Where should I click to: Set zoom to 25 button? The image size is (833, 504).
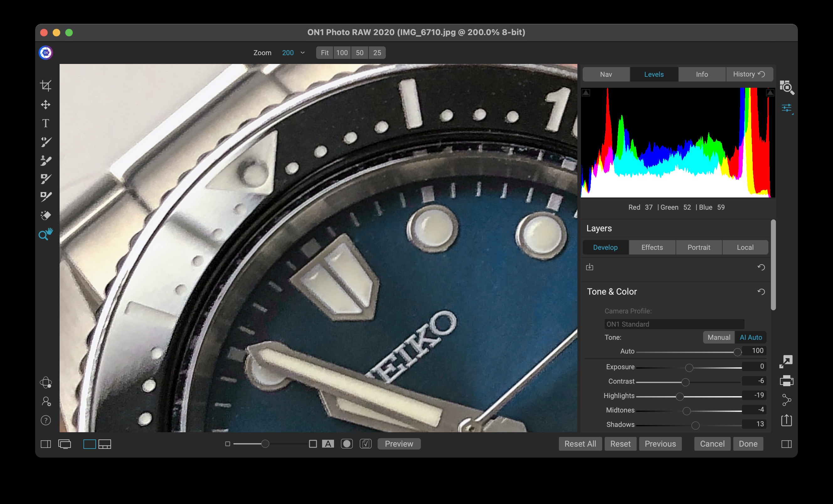[377, 53]
